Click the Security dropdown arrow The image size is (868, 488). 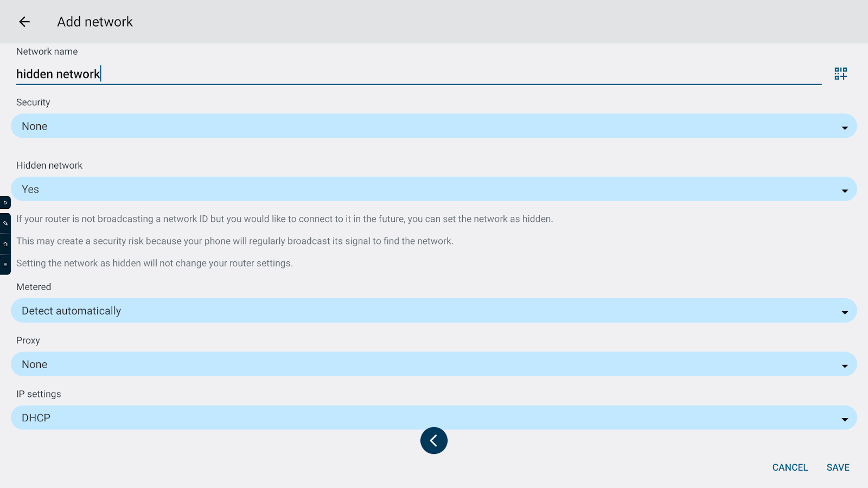[844, 128]
